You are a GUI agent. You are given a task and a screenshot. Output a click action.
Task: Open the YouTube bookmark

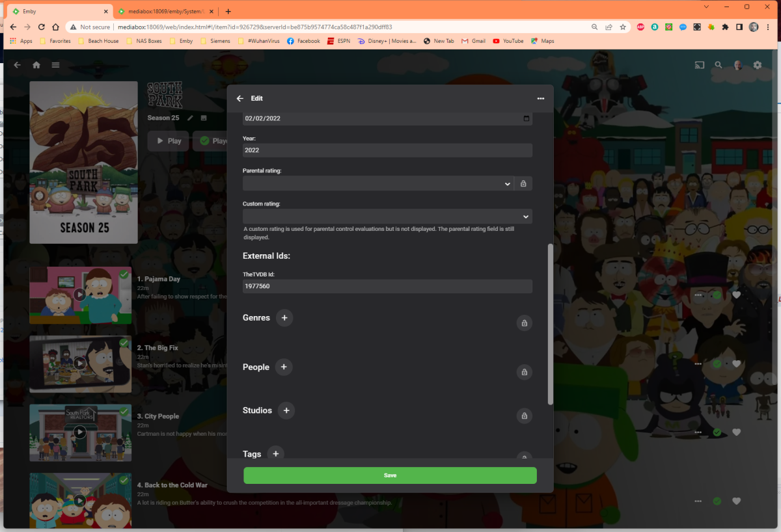[x=508, y=40]
